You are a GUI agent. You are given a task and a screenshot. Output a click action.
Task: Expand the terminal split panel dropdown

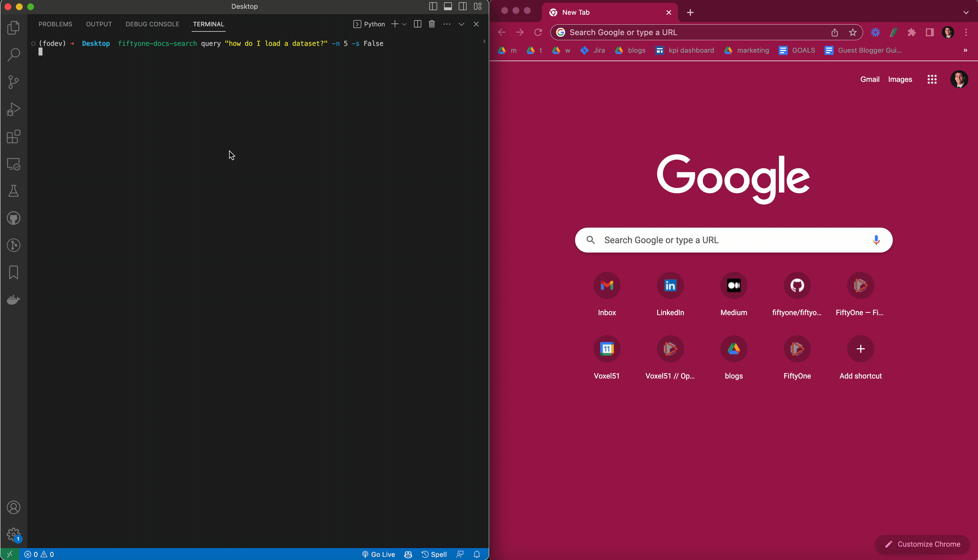[x=404, y=24]
